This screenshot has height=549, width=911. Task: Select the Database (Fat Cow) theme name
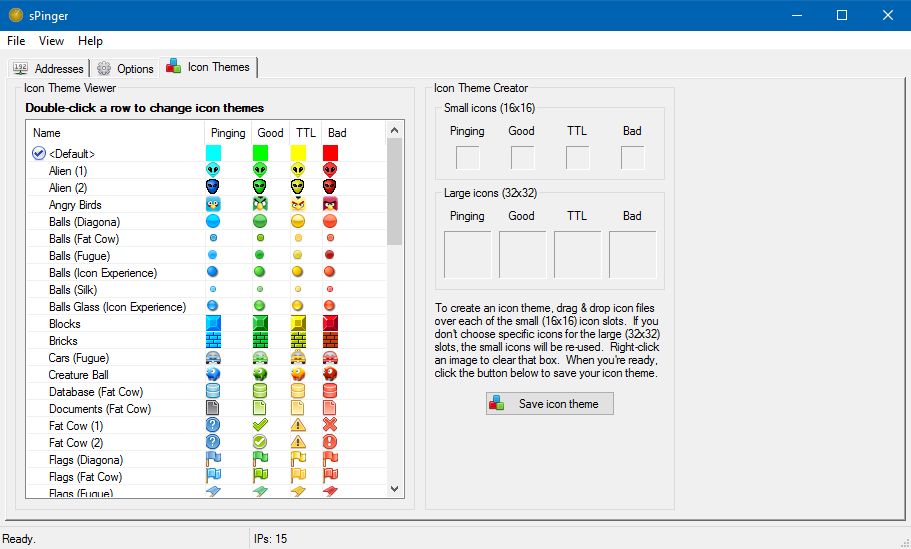point(96,392)
